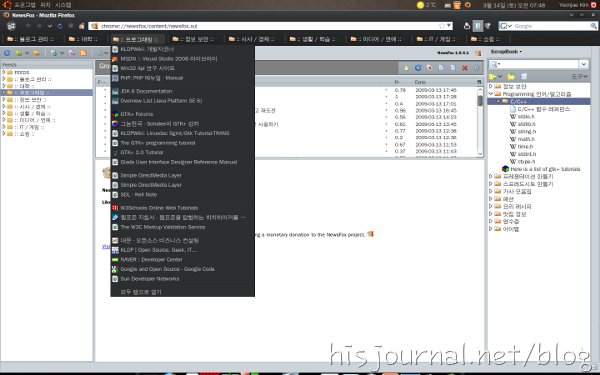600x375 pixels.
Task: Click the print icon in Firefox toolbar
Action: [x=467, y=26]
